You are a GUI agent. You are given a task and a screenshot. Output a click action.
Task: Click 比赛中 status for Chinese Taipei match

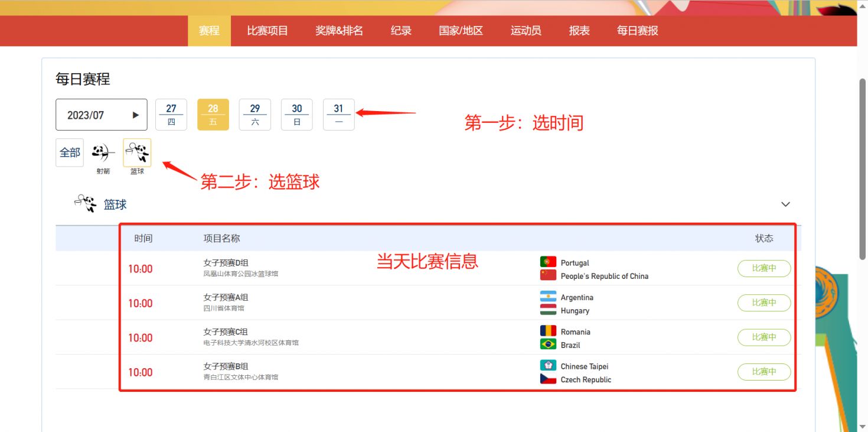tap(764, 372)
